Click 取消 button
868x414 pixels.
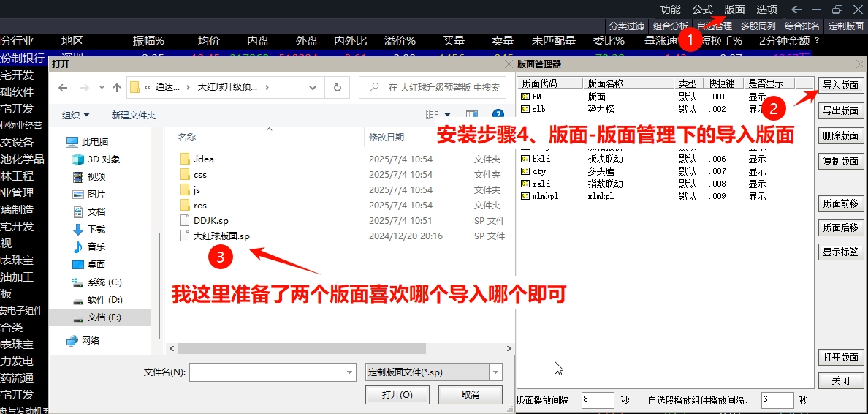[x=470, y=394]
